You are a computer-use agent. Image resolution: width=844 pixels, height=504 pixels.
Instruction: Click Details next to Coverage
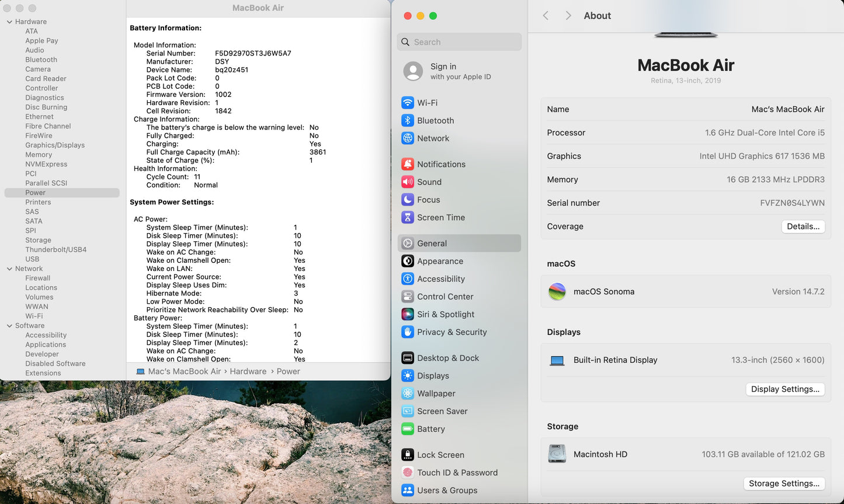[x=803, y=226]
